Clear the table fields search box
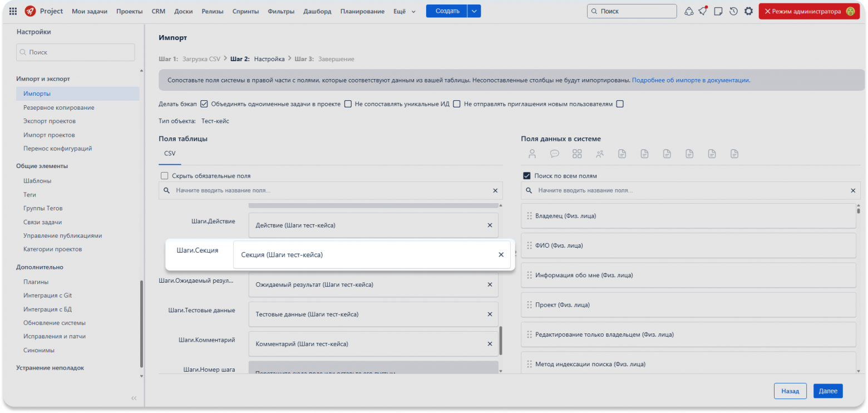The image size is (868, 413). 495,190
